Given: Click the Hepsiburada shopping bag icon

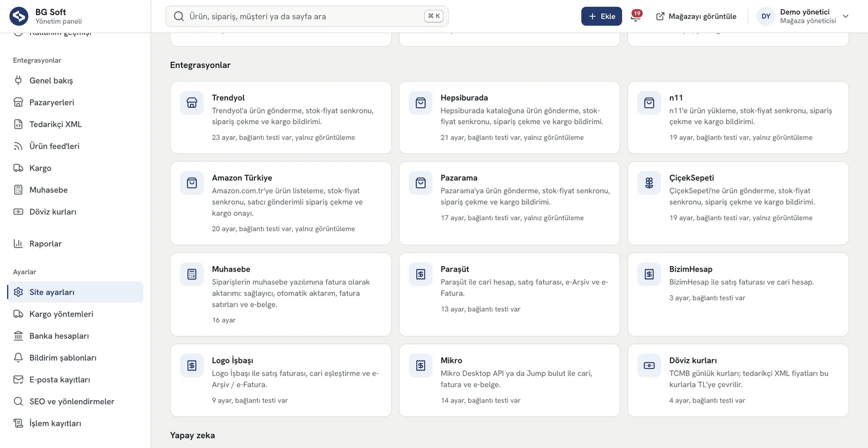Looking at the screenshot, I should [x=420, y=103].
